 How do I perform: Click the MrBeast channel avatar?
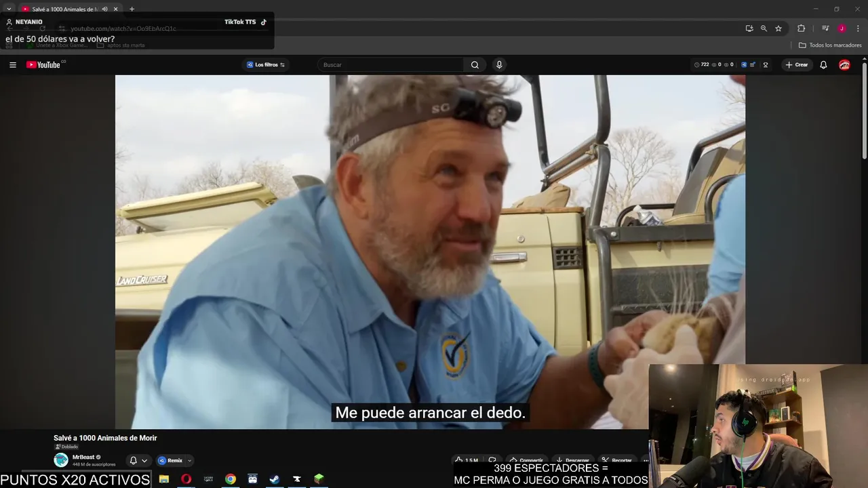tap(61, 460)
